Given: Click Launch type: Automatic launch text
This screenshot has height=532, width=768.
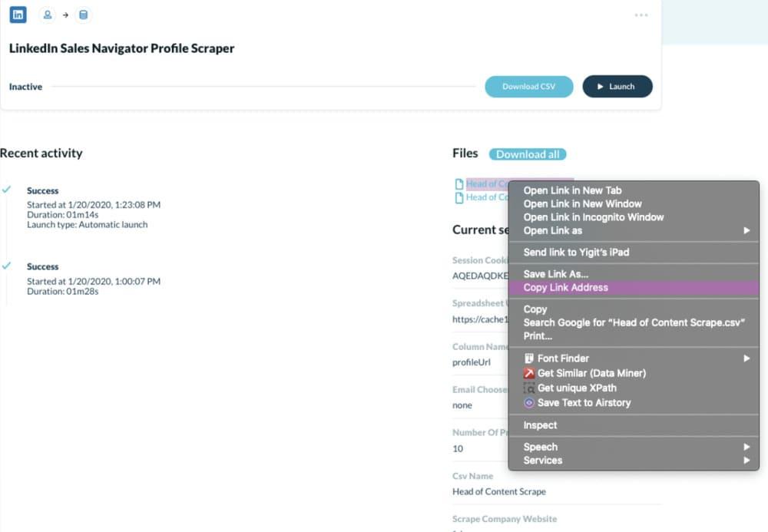Looking at the screenshot, I should [88, 224].
